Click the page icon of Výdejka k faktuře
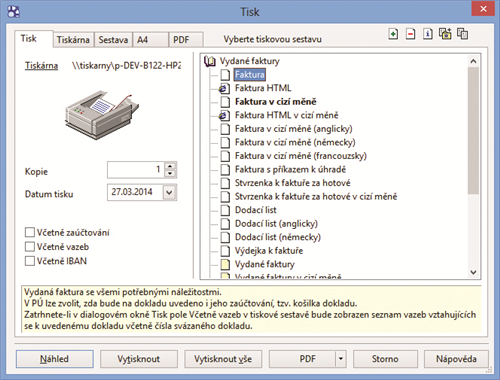 tap(225, 251)
